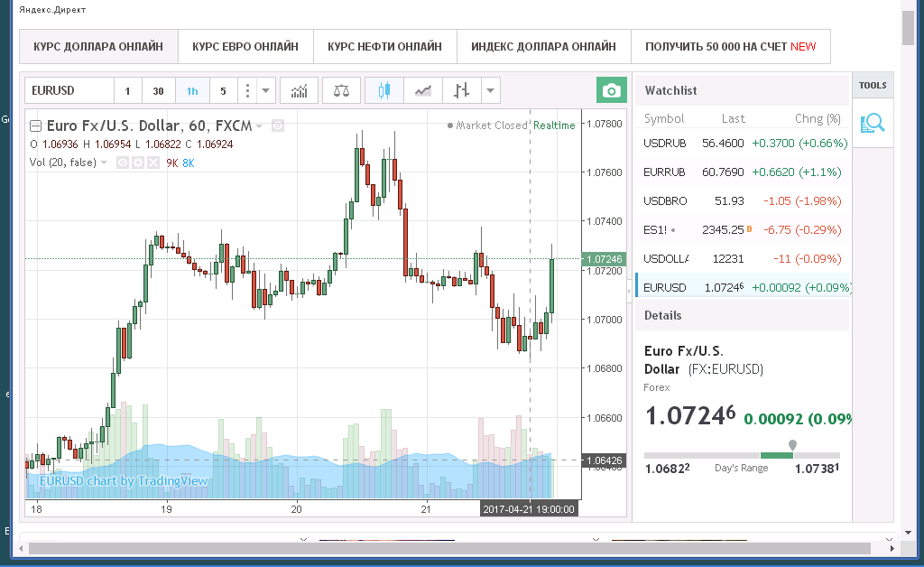This screenshot has width=924, height=567.
Task: Select the Area chart style icon
Action: click(422, 91)
